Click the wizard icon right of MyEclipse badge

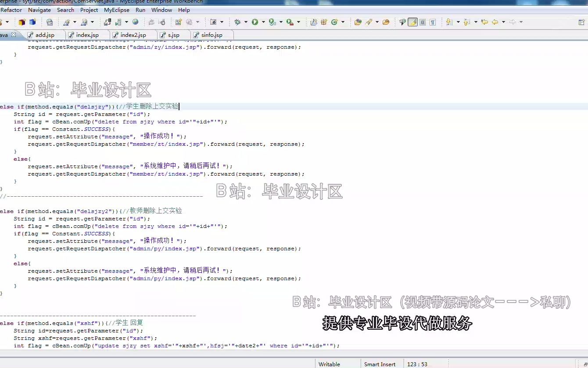(67, 22)
